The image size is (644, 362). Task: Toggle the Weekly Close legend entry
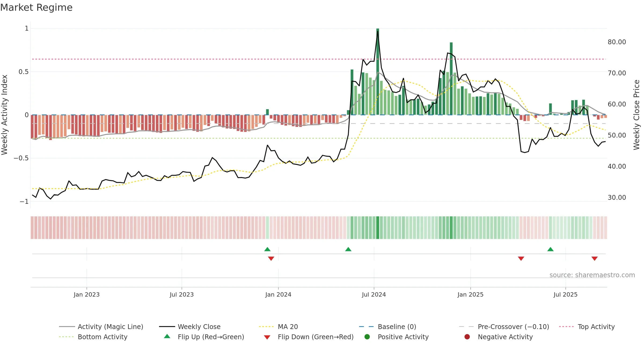[190, 327]
